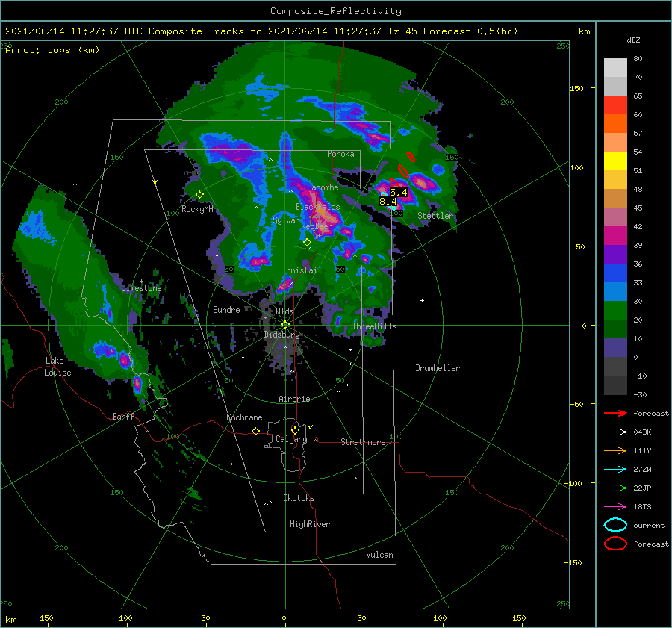Click the Lake Louise map label
This screenshot has height=628, width=672.
(57, 367)
